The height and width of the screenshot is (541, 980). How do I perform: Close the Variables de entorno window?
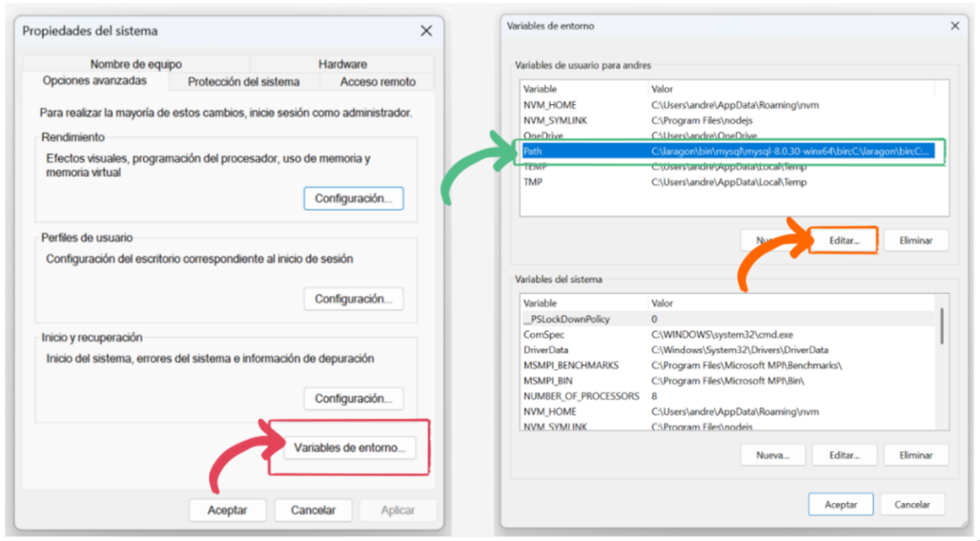tap(954, 26)
